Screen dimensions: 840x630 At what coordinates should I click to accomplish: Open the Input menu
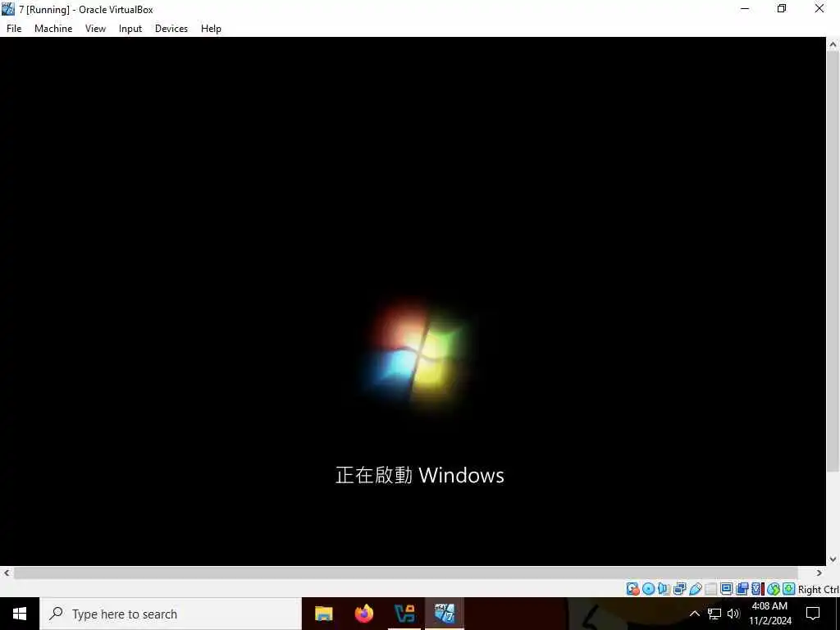[x=130, y=29]
